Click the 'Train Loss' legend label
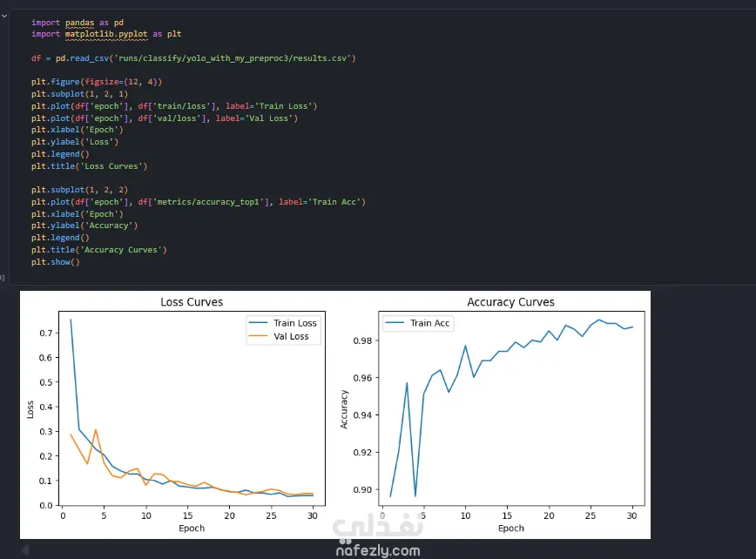The height and width of the screenshot is (559, 756). pyautogui.click(x=295, y=323)
